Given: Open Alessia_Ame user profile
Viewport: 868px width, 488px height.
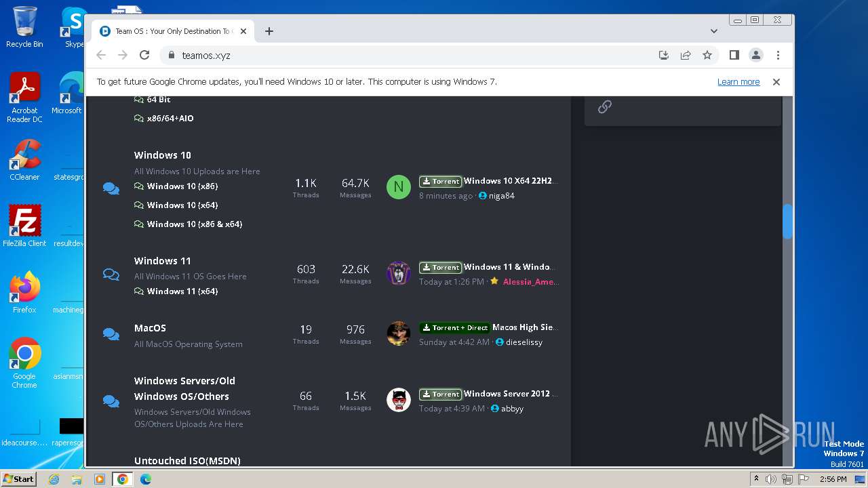Looking at the screenshot, I should (530, 282).
